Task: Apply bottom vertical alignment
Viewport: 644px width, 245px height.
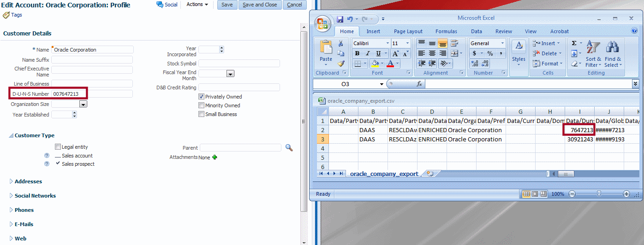Action: (443, 43)
